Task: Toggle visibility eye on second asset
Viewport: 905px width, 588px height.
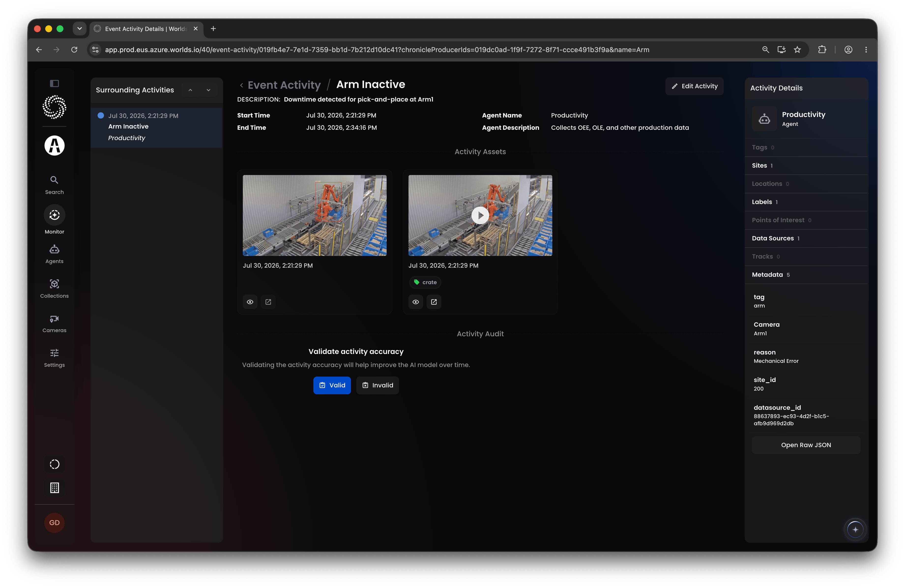Action: click(x=416, y=302)
